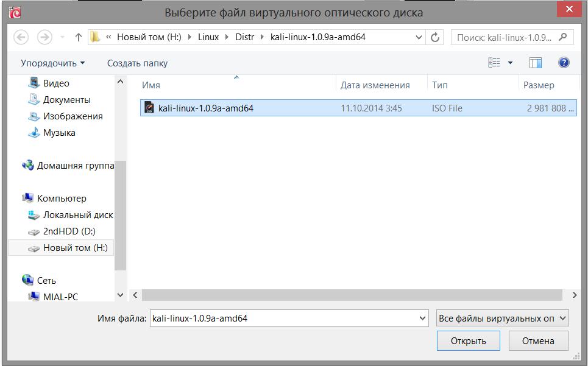The height and width of the screenshot is (366, 588).
Task: Click the Back navigation arrow
Action: click(21, 37)
